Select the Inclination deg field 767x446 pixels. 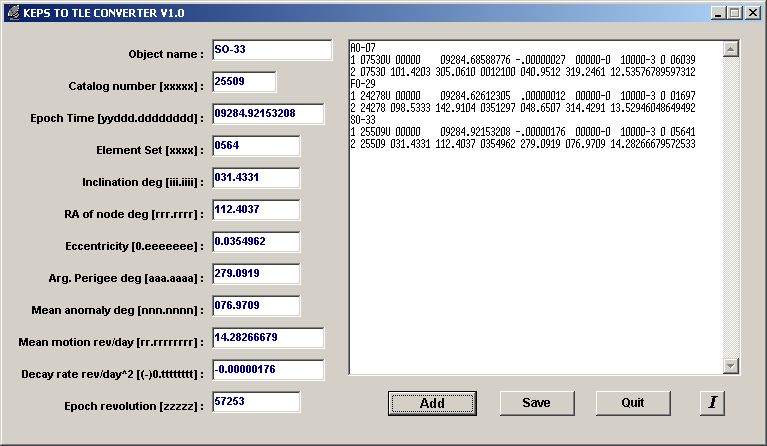[256, 178]
